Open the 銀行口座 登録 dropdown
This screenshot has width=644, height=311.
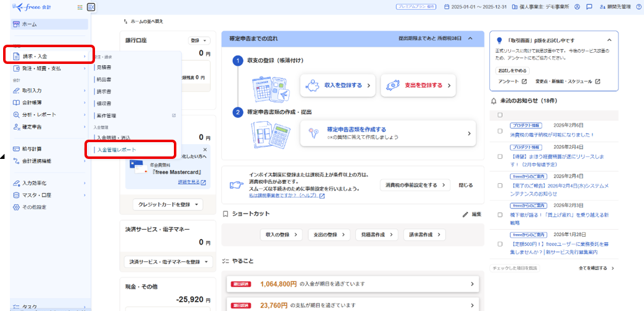(x=199, y=40)
